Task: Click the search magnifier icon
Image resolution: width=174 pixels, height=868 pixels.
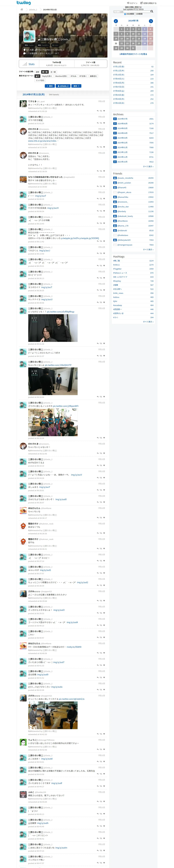Action: coord(152,11)
